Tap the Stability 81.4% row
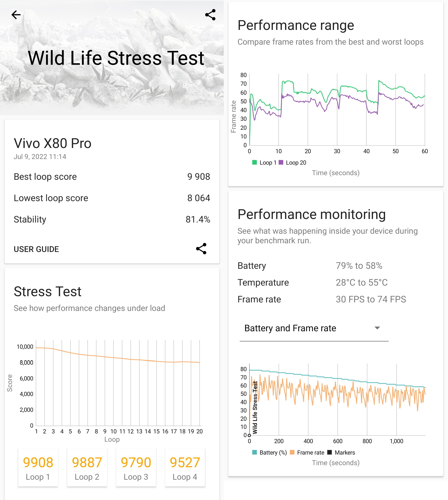The image size is (448, 500). (x=112, y=219)
